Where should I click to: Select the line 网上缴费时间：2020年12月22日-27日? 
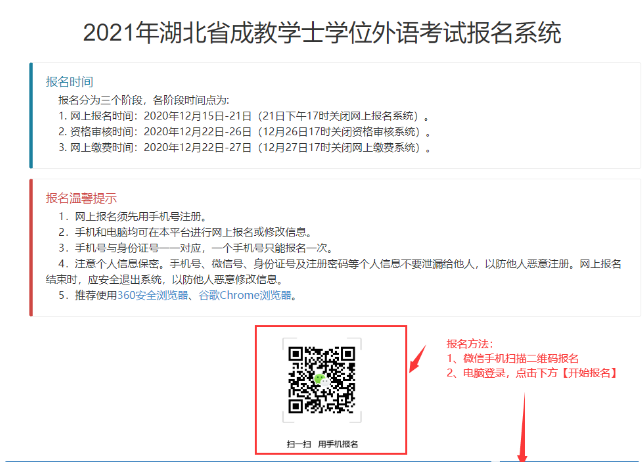coord(245,147)
